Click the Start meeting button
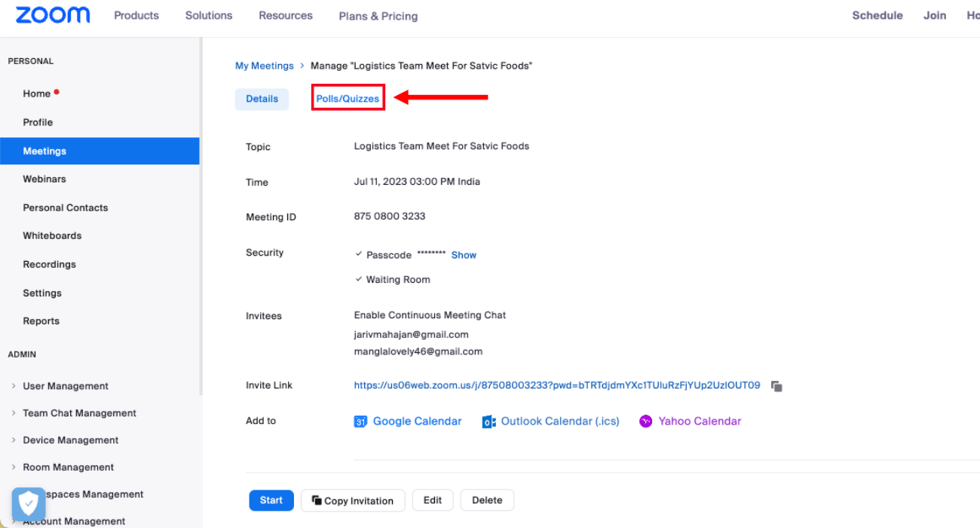The width and height of the screenshot is (980, 528). pyautogui.click(x=271, y=500)
